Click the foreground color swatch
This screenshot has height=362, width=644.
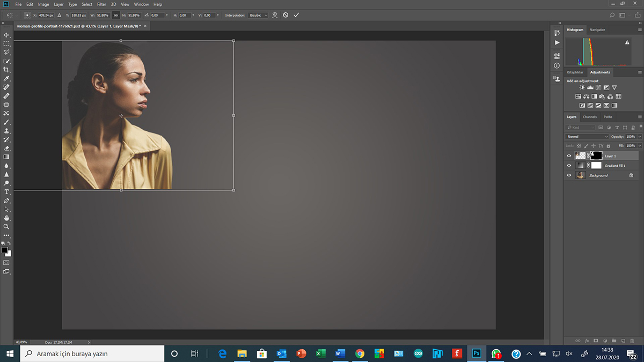[4, 250]
